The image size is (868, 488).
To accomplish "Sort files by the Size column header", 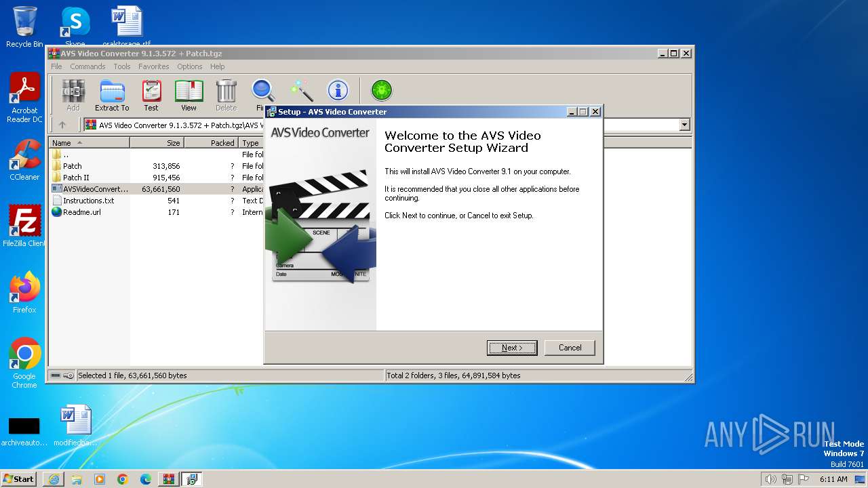I will click(x=157, y=143).
